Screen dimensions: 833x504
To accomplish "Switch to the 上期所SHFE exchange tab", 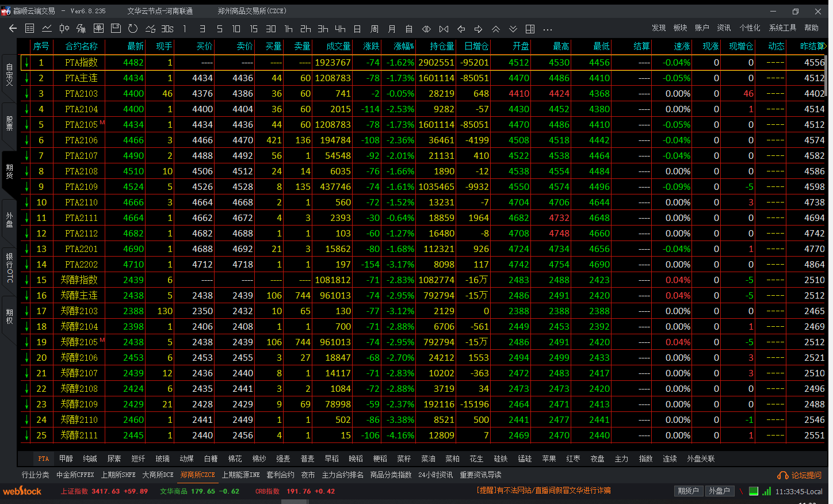I will coord(118,475).
